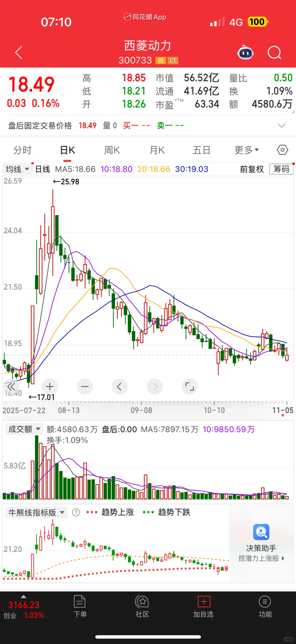Switch to 五日 tab
The width and height of the screenshot is (296, 644).
point(201,150)
